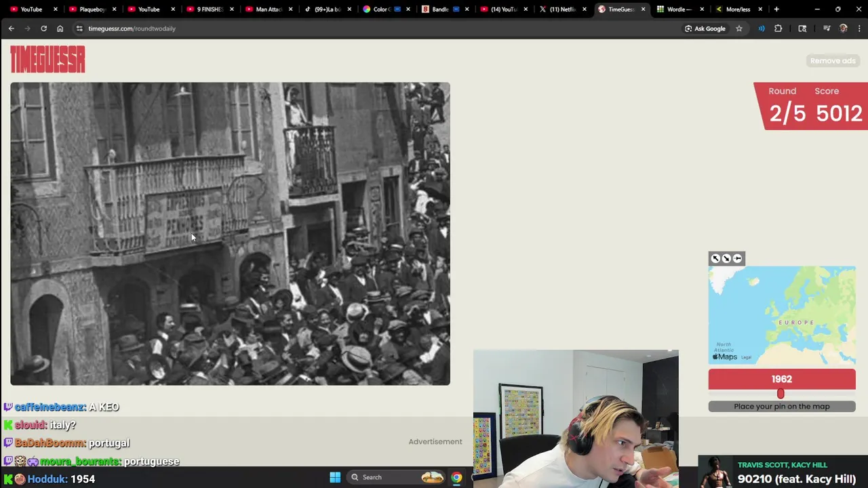
Task: Close the TimeGuessr tab
Action: pos(643,9)
